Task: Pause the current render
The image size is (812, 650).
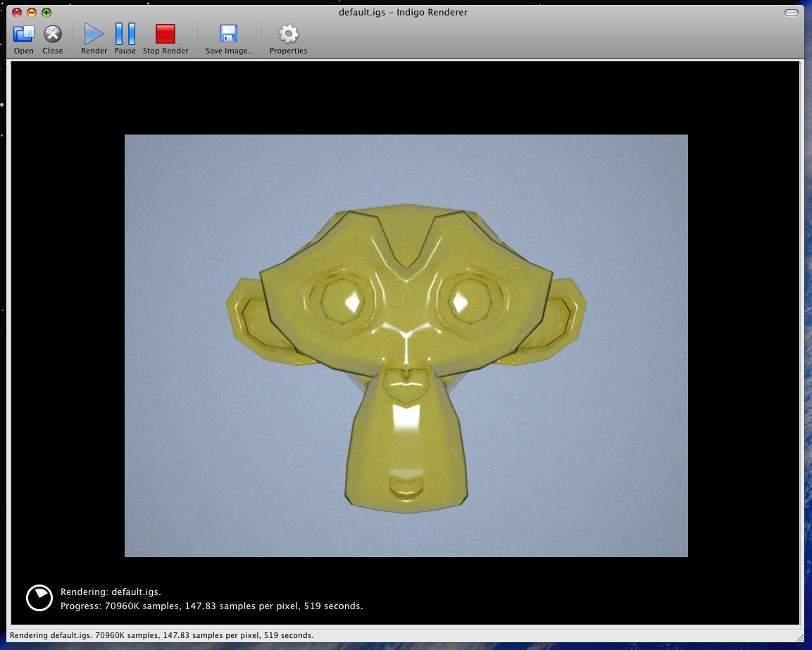Action: 125,34
